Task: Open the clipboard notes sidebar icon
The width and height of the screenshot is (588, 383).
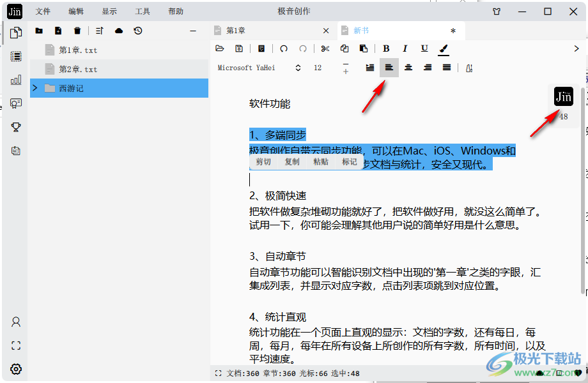Action: coord(16,151)
